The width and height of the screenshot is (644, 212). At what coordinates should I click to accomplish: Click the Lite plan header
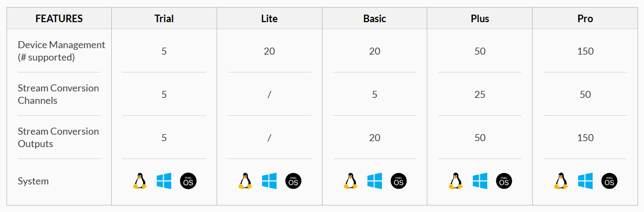pyautogui.click(x=270, y=18)
